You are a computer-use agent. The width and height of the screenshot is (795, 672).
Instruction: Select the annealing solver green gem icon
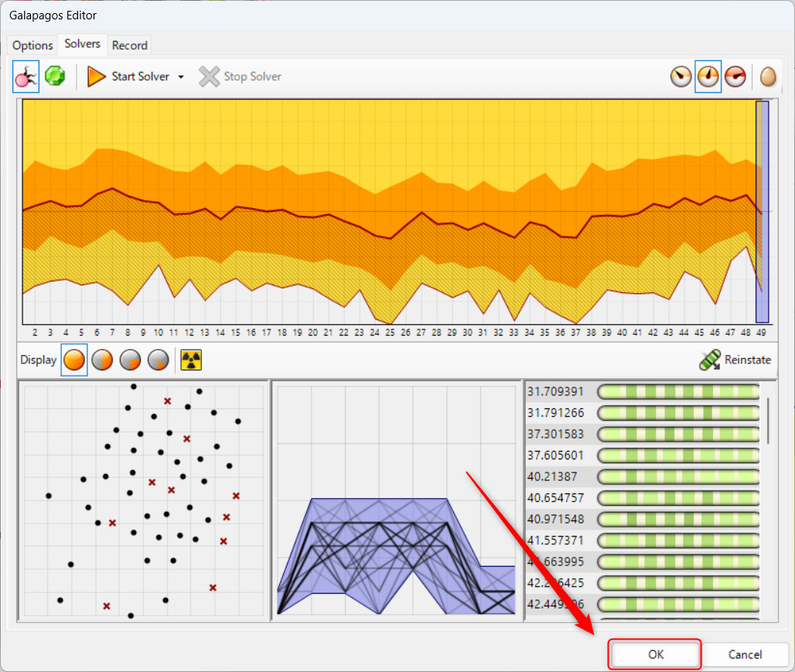point(55,76)
